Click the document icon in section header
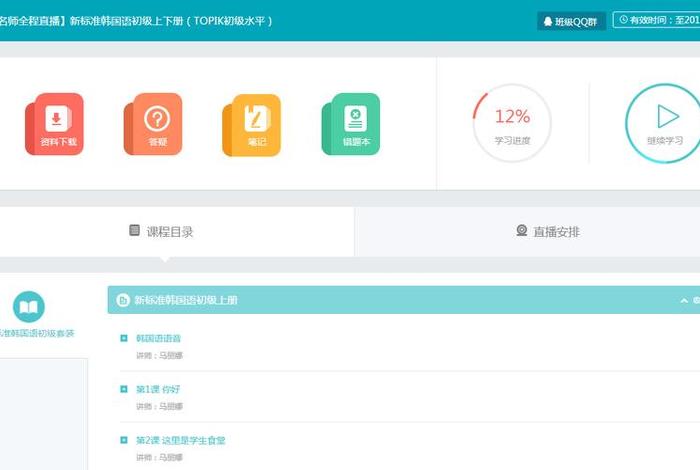Image resolution: width=700 pixels, height=470 pixels. [123, 300]
